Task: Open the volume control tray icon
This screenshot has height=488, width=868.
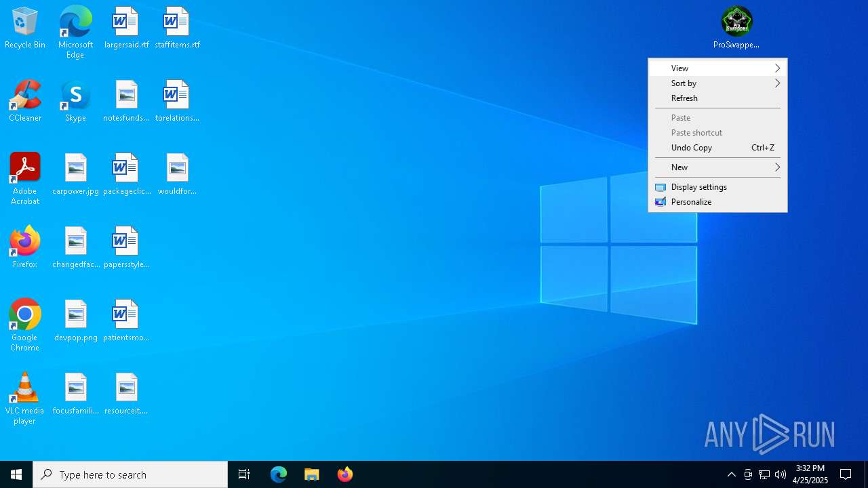Action: click(x=781, y=474)
